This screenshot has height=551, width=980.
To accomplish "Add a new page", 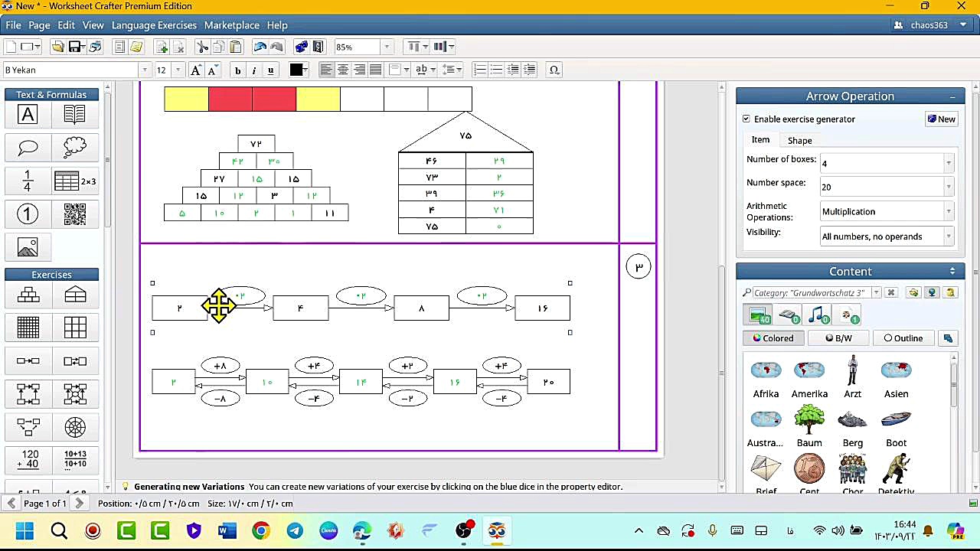I will 162,47.
